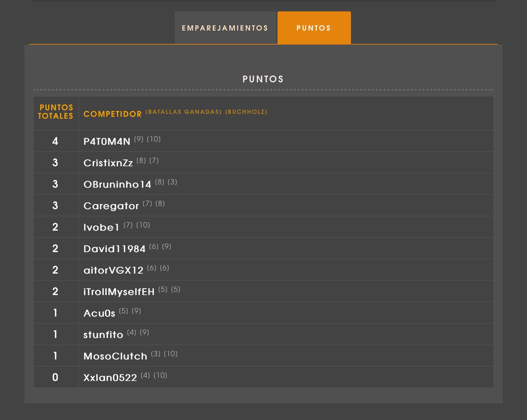Open David11984's standings entry

click(114, 248)
